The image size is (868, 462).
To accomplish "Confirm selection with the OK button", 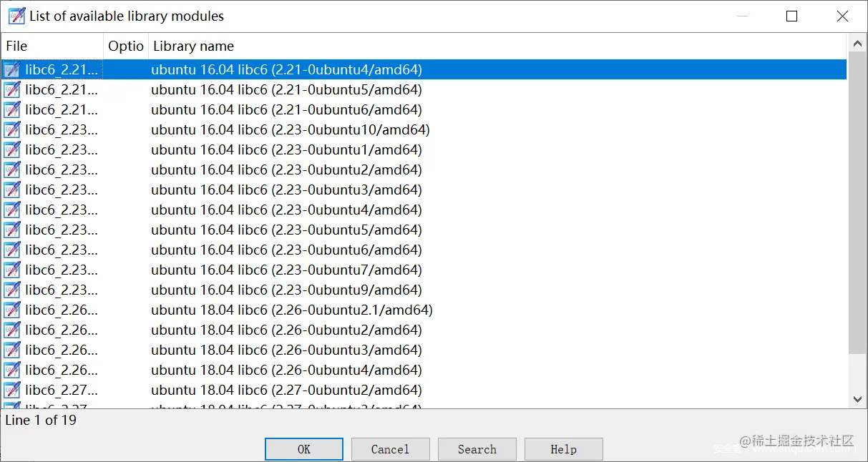I will 304,449.
